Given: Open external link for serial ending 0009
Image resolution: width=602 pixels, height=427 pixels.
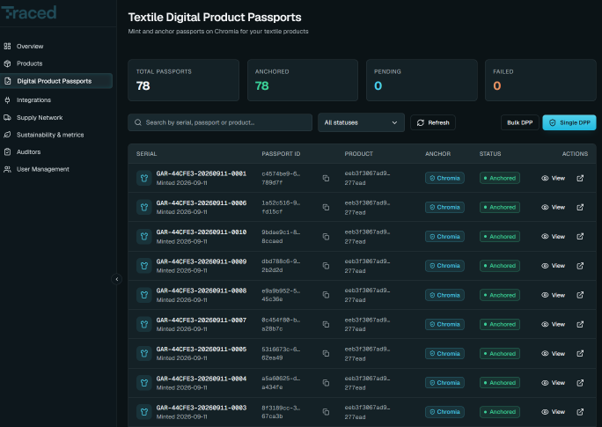Looking at the screenshot, I should pyautogui.click(x=580, y=266).
